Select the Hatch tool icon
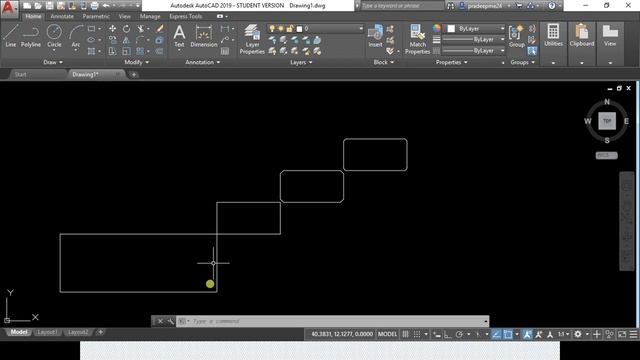Screen dimensions: 640x360 pos(91,51)
